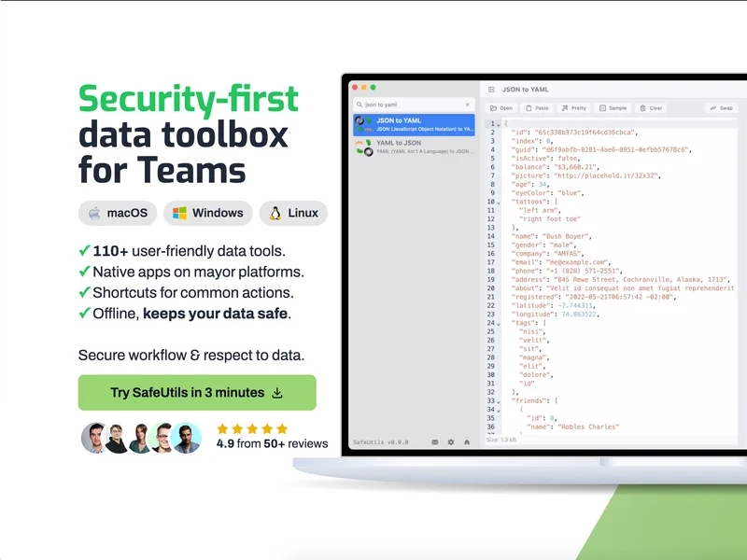The height and width of the screenshot is (560, 747).
Task: Clear the search field with the X icon
Action: tap(468, 105)
